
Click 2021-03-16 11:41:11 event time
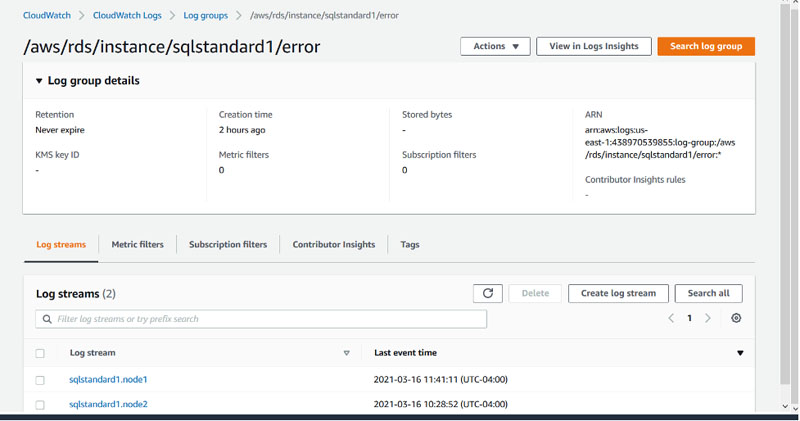[441, 379]
